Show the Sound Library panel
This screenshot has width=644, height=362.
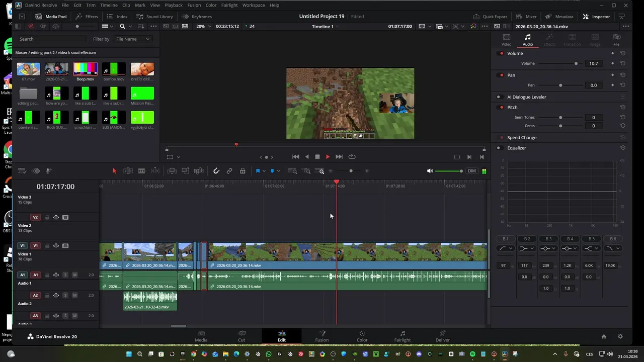pos(154,17)
